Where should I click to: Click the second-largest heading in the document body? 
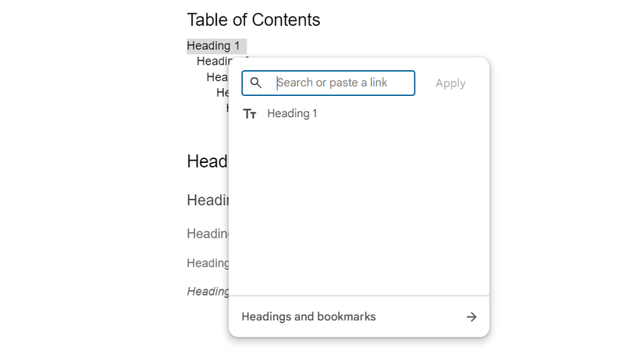(x=207, y=200)
